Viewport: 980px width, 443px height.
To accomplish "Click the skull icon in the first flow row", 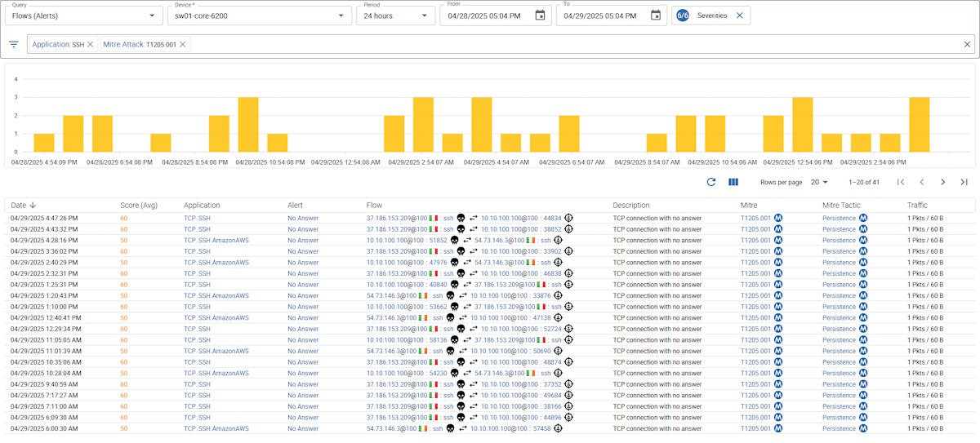I will tap(461, 219).
